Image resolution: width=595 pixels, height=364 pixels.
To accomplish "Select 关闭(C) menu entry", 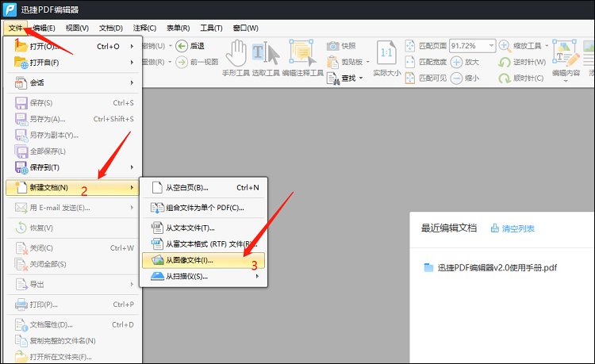I will [74, 248].
